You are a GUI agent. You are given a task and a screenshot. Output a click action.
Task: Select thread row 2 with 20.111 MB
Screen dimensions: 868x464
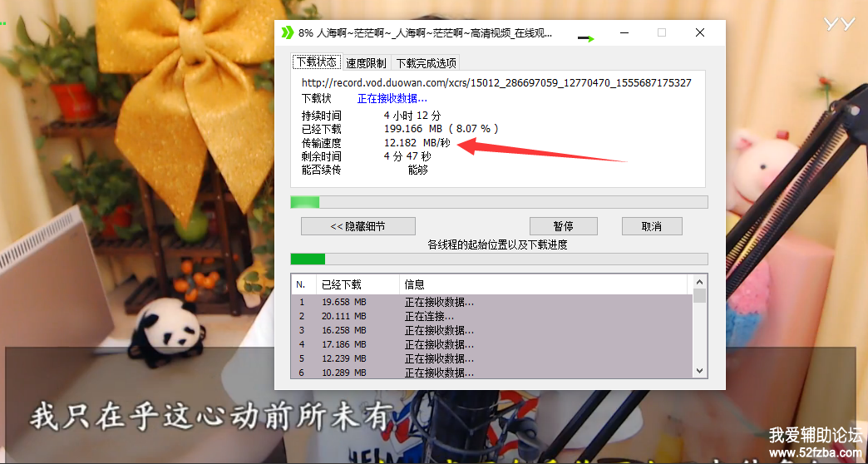click(491, 316)
